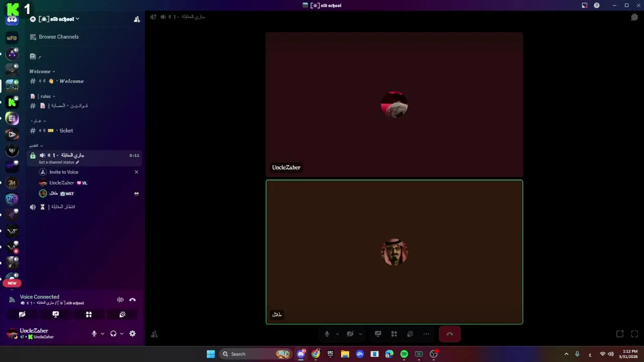Collapse the rules category

coord(43,96)
